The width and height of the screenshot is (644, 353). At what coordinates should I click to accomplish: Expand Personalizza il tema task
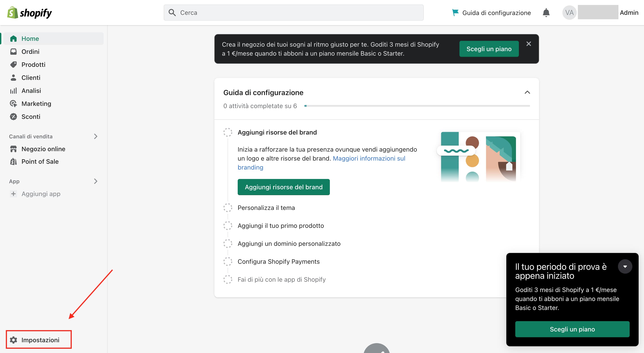266,207
